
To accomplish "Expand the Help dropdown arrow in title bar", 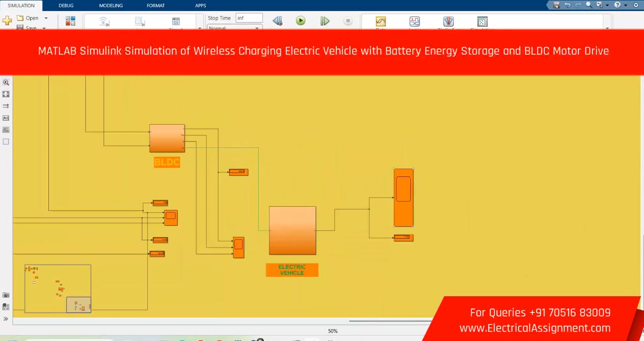I will 626,5.
